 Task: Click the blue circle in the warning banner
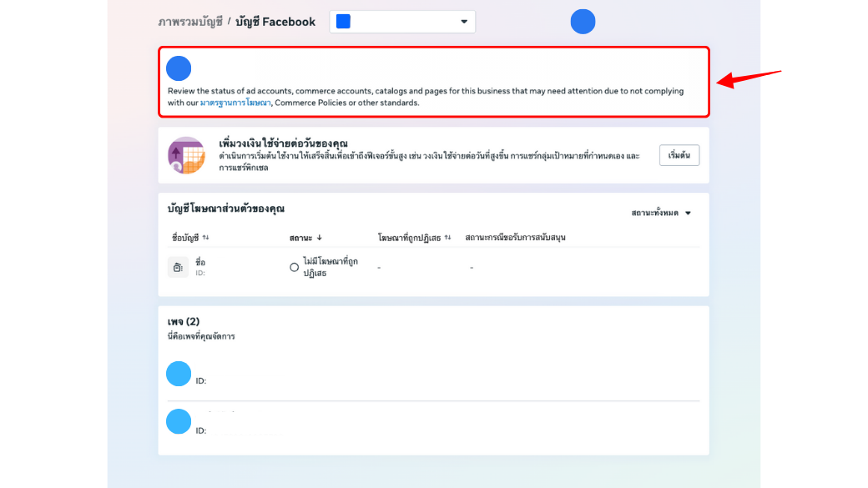click(x=179, y=68)
